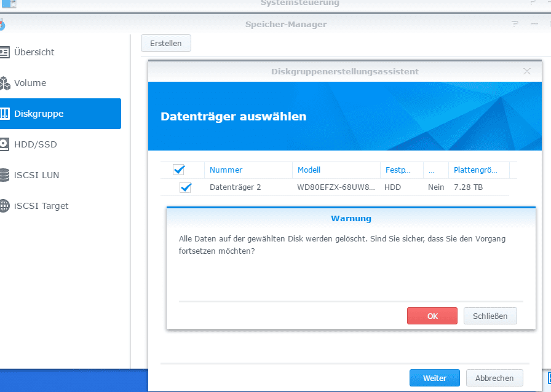Open the iSCSI LUN section
551x392 pixels.
pos(36,175)
